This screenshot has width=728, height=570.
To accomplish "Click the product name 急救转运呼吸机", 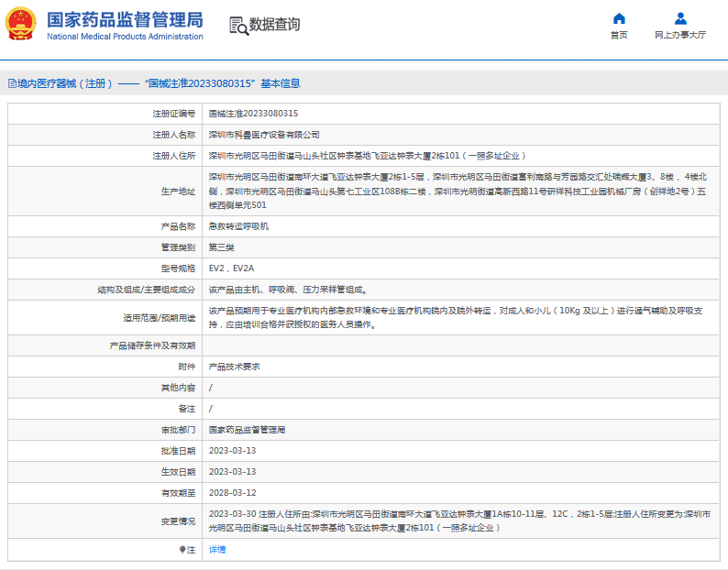I will point(238,226).
